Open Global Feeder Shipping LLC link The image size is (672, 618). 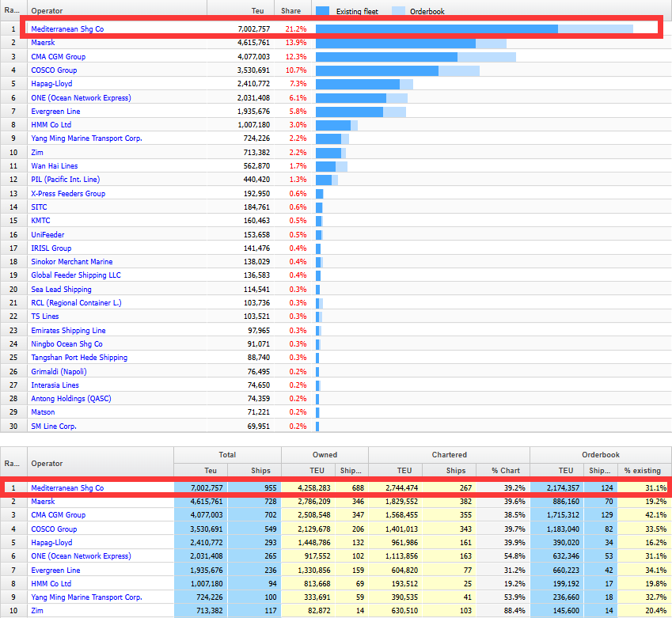[x=75, y=275]
